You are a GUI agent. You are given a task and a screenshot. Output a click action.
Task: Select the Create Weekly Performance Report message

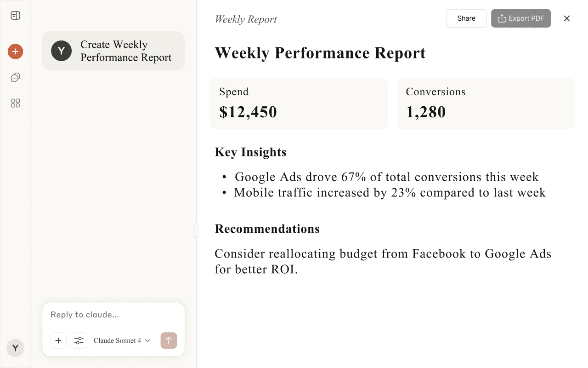click(x=113, y=51)
